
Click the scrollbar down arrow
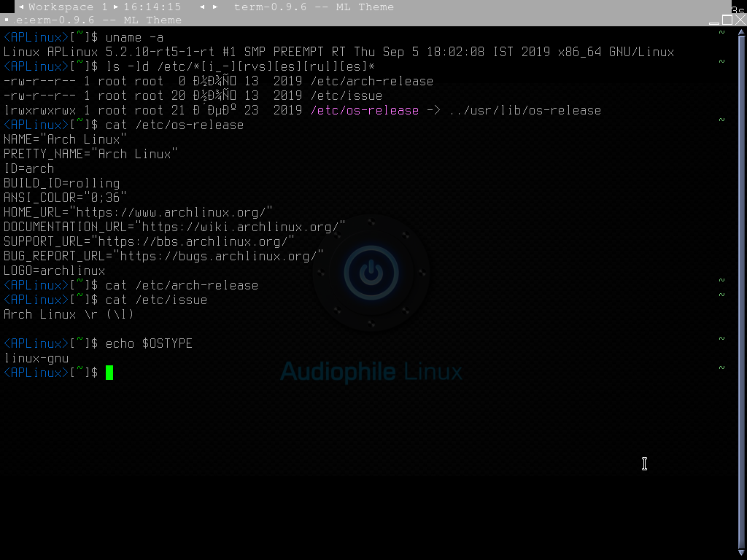coord(741,552)
